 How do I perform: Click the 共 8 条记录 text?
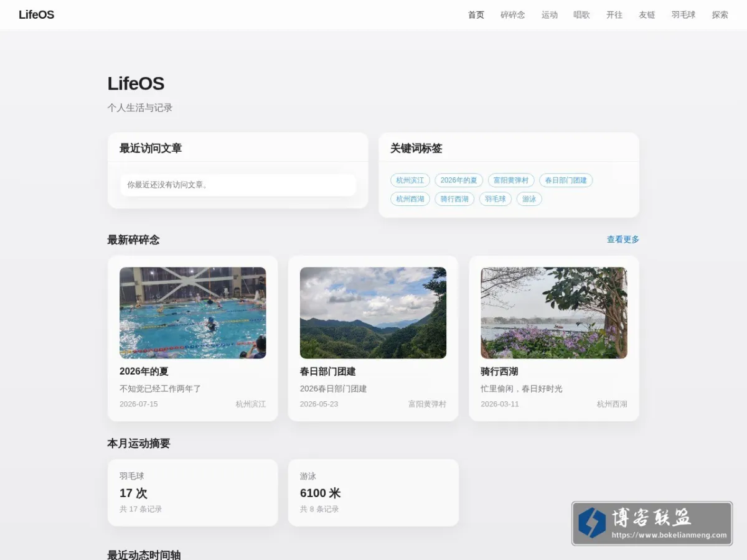point(319,509)
